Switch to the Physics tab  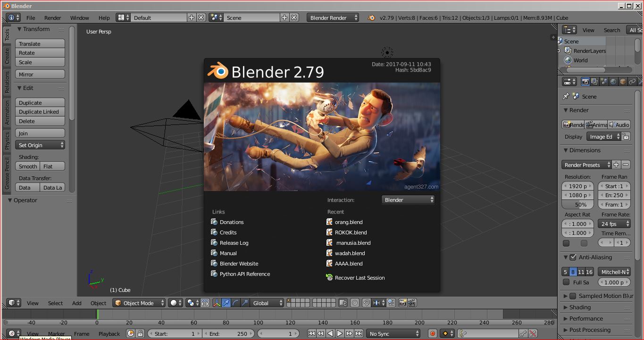pos(7,141)
